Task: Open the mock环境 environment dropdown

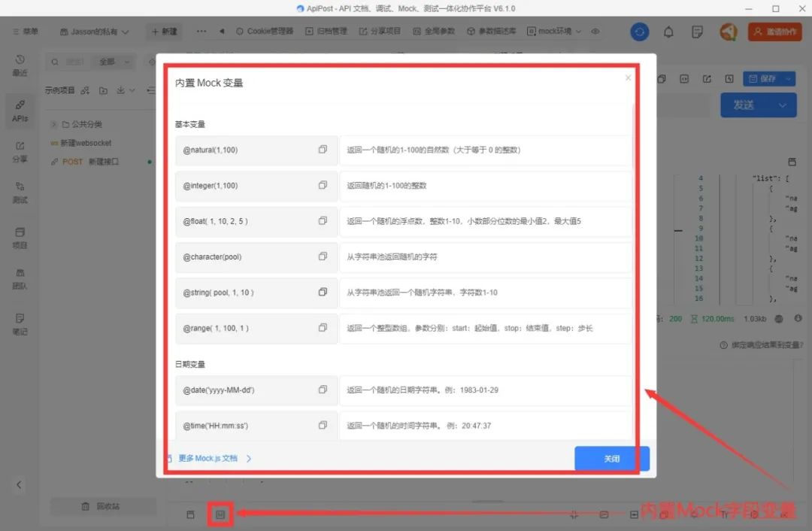Action: (554, 31)
